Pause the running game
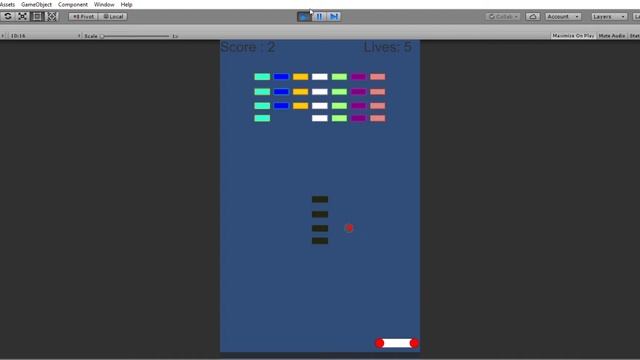This screenshot has width=640, height=360. pyautogui.click(x=319, y=16)
